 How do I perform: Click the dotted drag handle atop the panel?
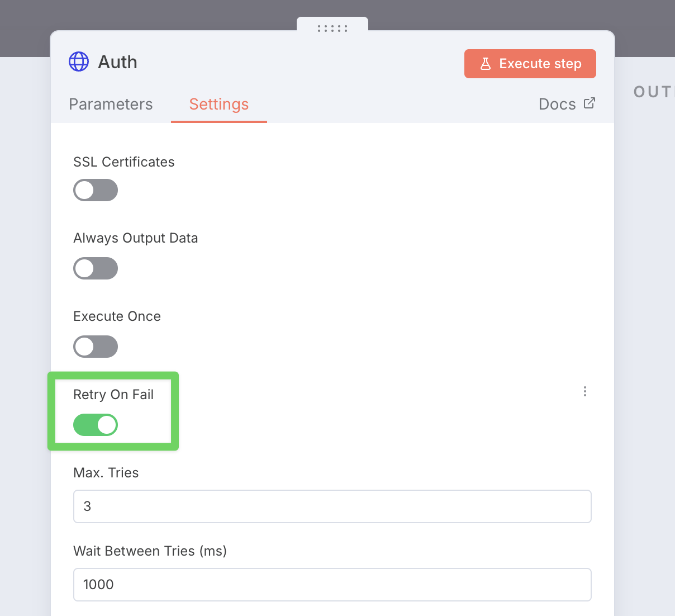pos(332,28)
